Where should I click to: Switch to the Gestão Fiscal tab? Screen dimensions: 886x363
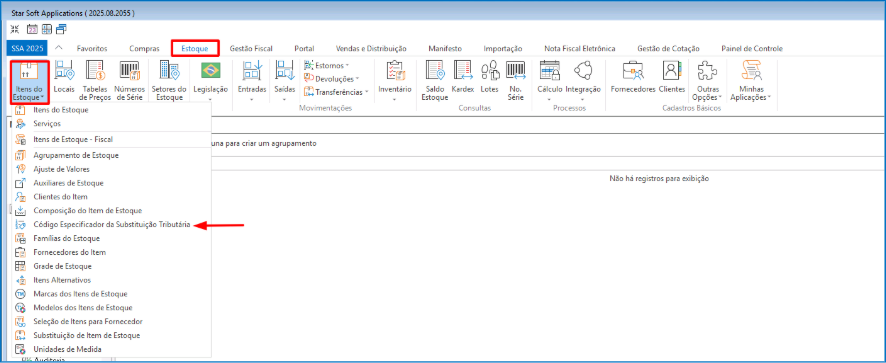tap(251, 49)
